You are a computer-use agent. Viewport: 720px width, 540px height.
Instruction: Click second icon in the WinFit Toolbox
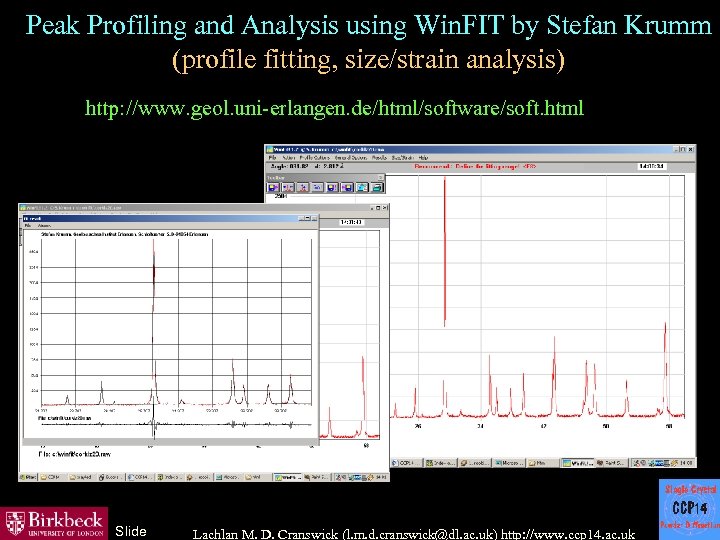tap(288, 187)
